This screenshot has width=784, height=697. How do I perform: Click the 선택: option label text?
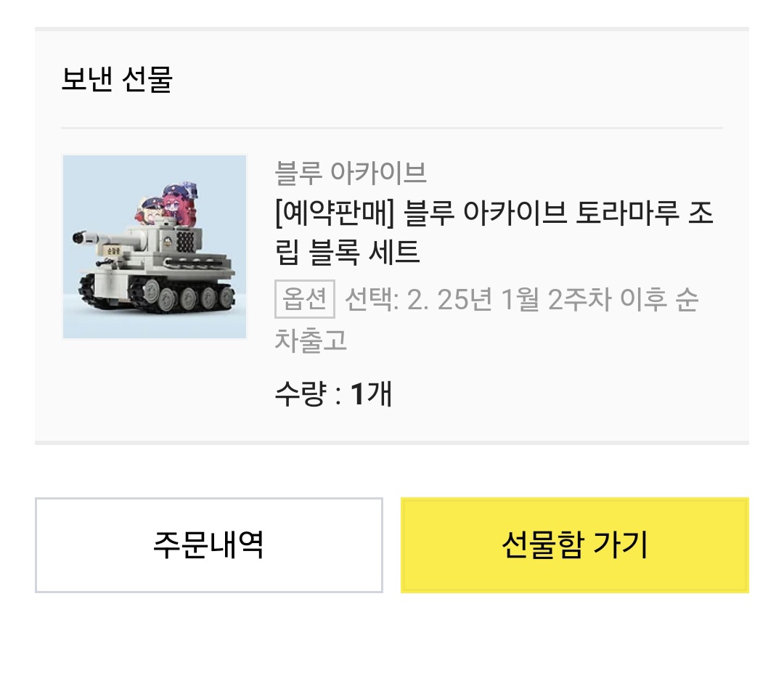[x=372, y=299]
